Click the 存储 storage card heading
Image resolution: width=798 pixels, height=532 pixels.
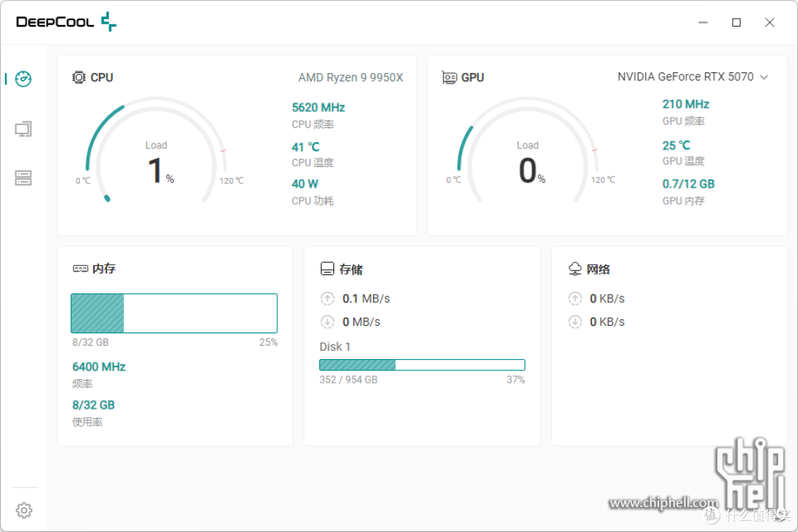coord(351,269)
